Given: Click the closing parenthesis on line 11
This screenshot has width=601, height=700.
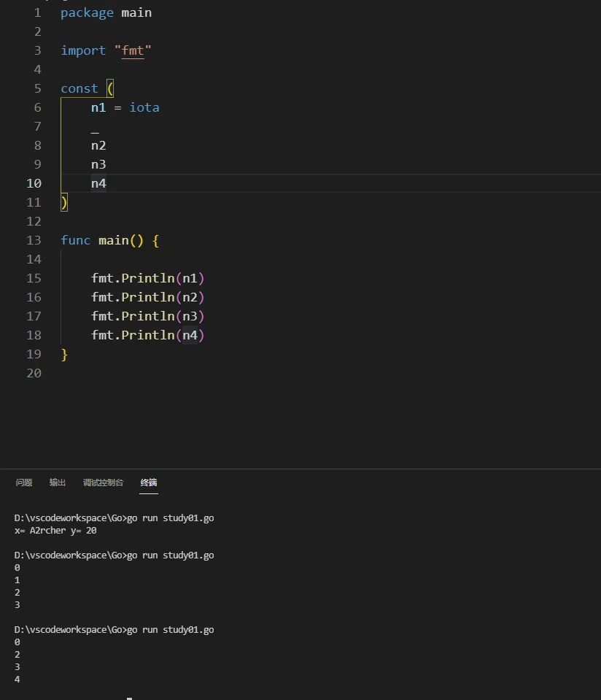Looking at the screenshot, I should point(64,203).
